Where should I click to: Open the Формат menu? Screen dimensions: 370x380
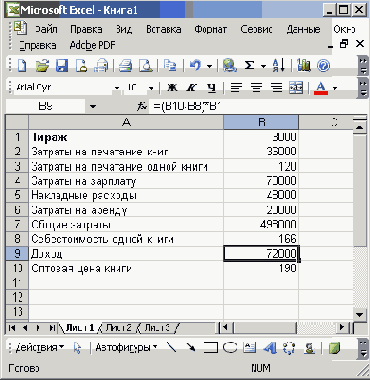coord(210,29)
